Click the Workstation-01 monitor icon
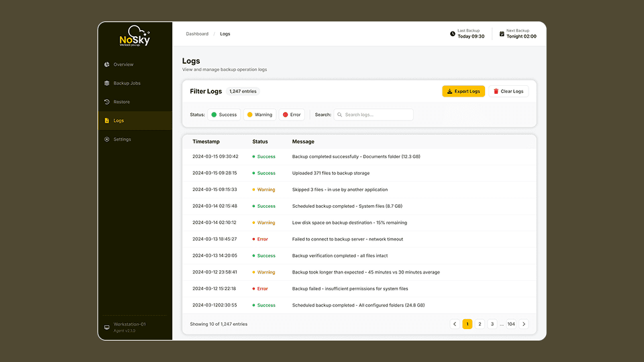644x362 pixels. pyautogui.click(x=107, y=327)
